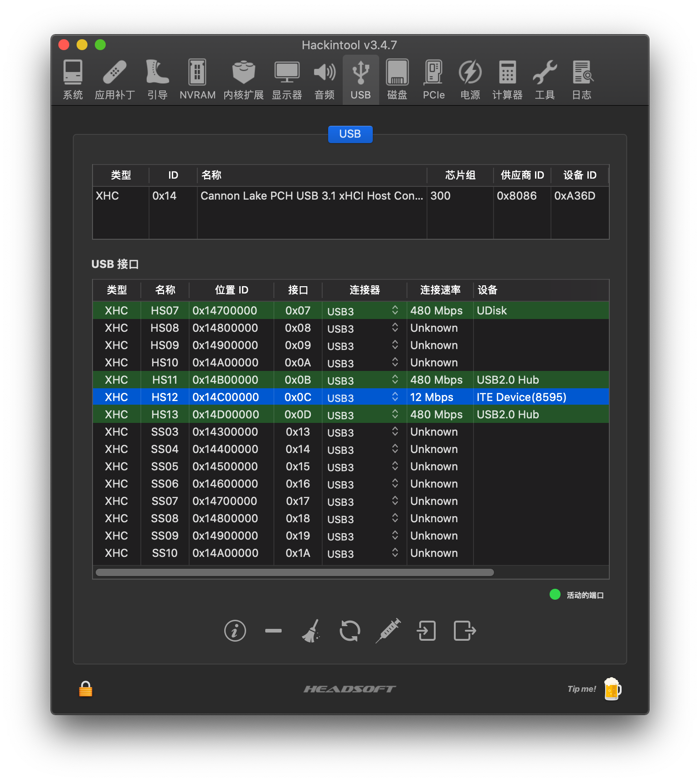The image size is (700, 782).
Task: Click the green 活动的端口 legend indicator
Action: click(555, 594)
